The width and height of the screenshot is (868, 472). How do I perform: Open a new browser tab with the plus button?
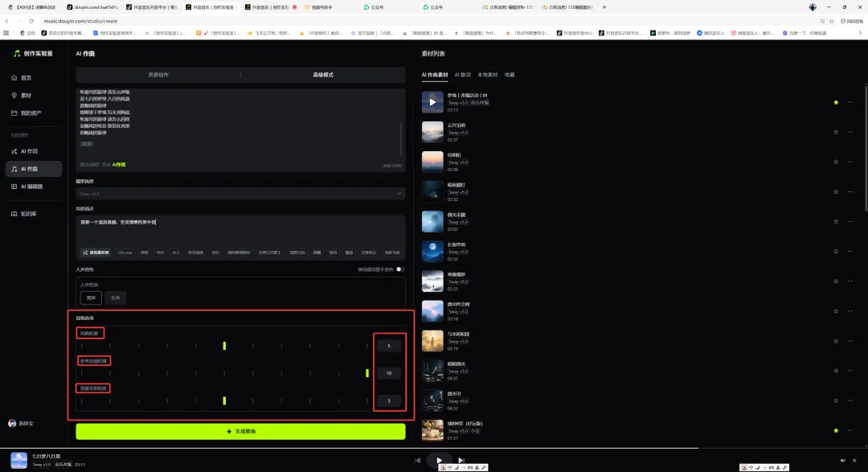coord(604,7)
